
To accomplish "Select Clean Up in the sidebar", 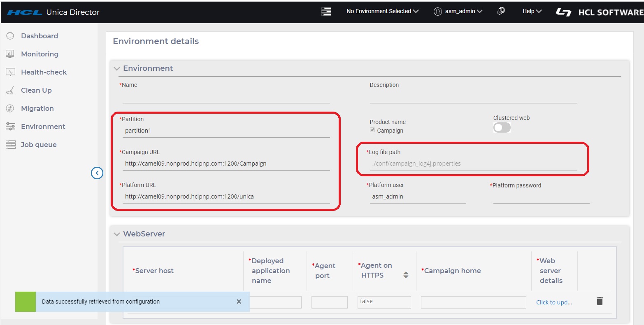I will tap(36, 90).
